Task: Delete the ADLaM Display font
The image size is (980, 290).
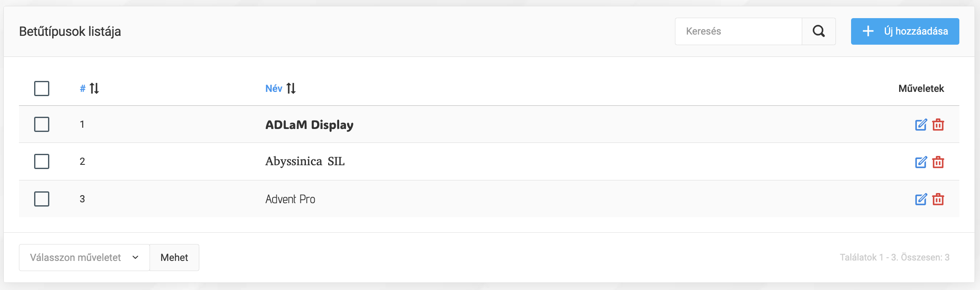Action: point(938,125)
